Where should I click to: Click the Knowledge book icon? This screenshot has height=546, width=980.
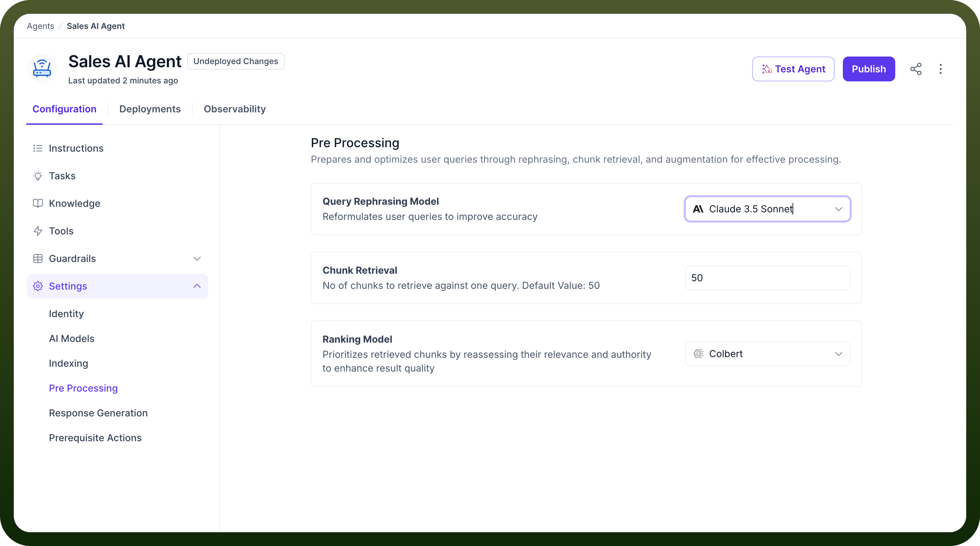[x=38, y=203]
